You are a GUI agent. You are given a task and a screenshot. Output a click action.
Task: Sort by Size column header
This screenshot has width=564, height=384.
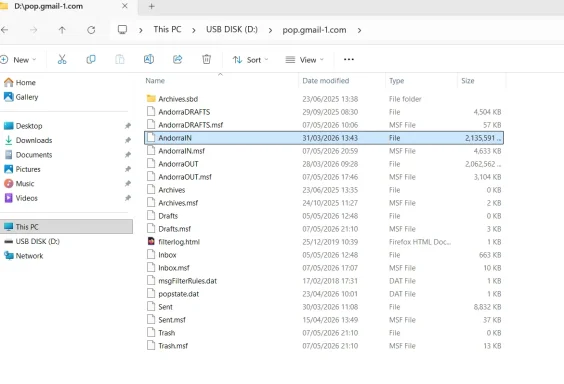468,81
